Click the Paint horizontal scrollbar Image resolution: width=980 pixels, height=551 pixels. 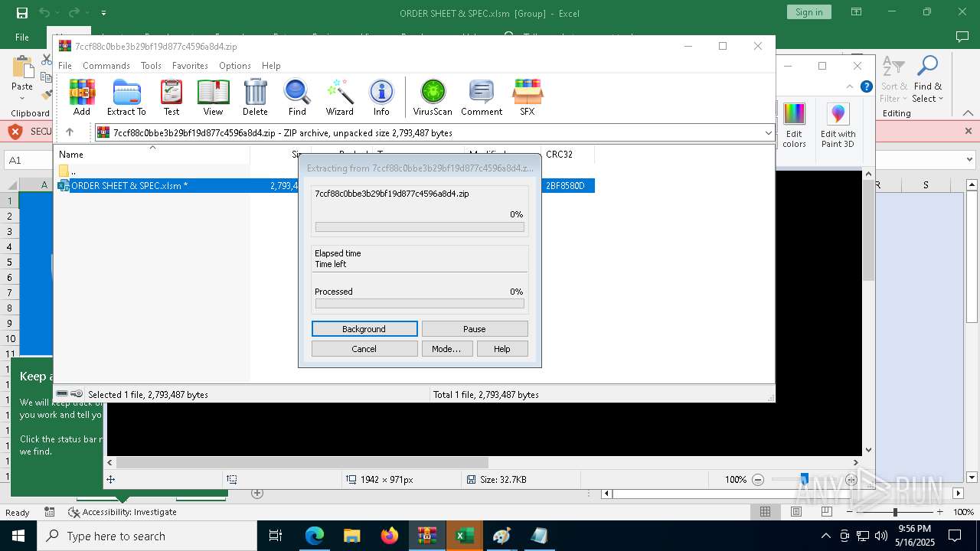coord(302,462)
